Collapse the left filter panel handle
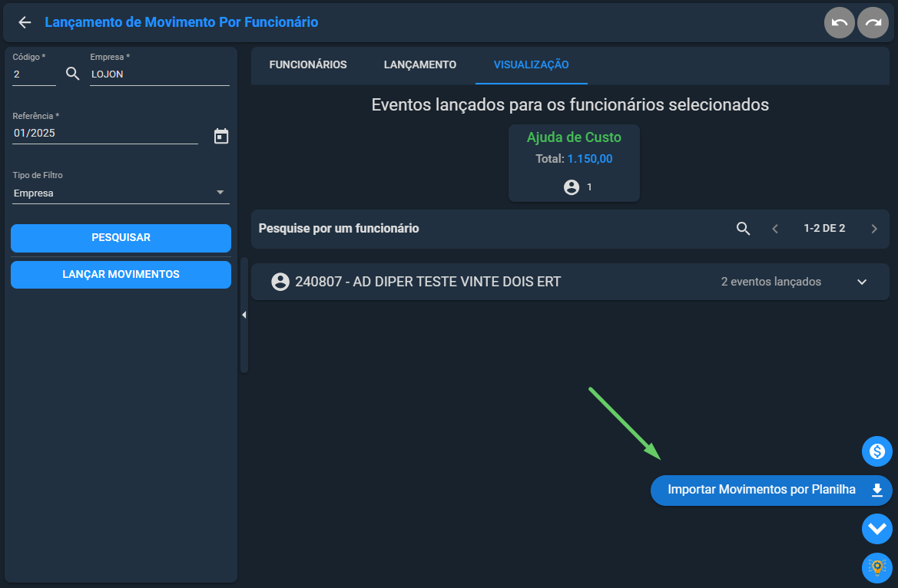Viewport: 898px width, 588px height. point(244,315)
